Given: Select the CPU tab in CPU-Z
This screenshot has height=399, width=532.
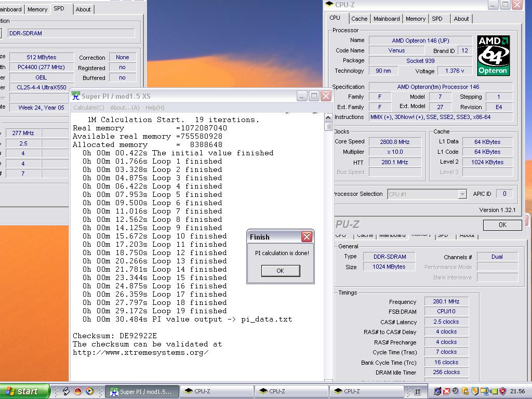Looking at the screenshot, I should [x=335, y=18].
